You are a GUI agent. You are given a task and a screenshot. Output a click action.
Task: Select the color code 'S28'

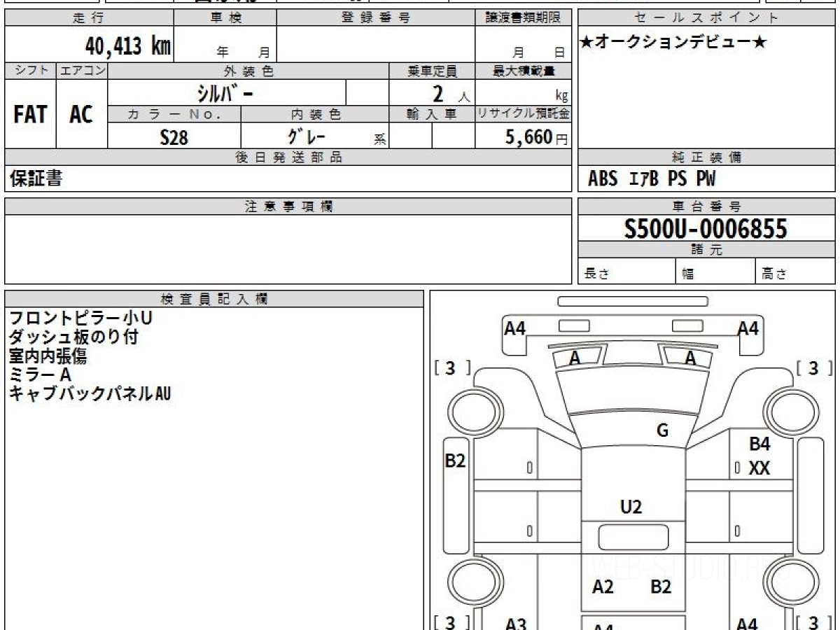click(x=174, y=137)
